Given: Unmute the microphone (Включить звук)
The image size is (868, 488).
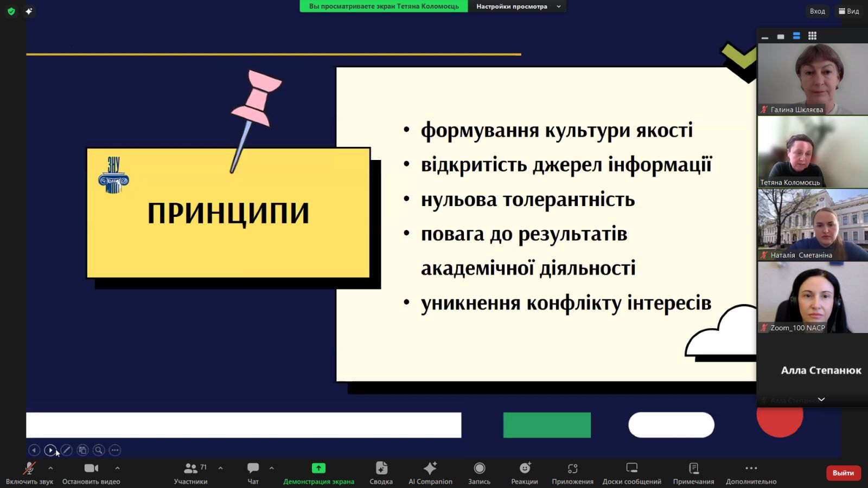Looking at the screenshot, I should tap(29, 473).
